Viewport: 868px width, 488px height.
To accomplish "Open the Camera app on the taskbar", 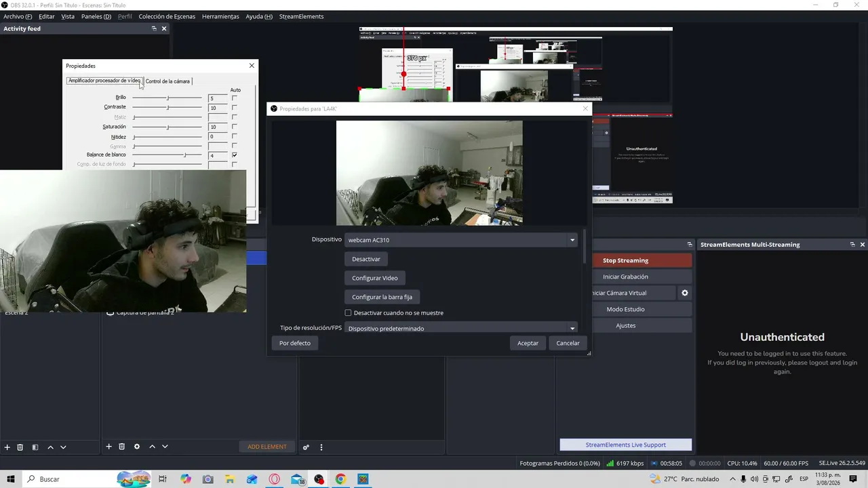I will [x=208, y=479].
